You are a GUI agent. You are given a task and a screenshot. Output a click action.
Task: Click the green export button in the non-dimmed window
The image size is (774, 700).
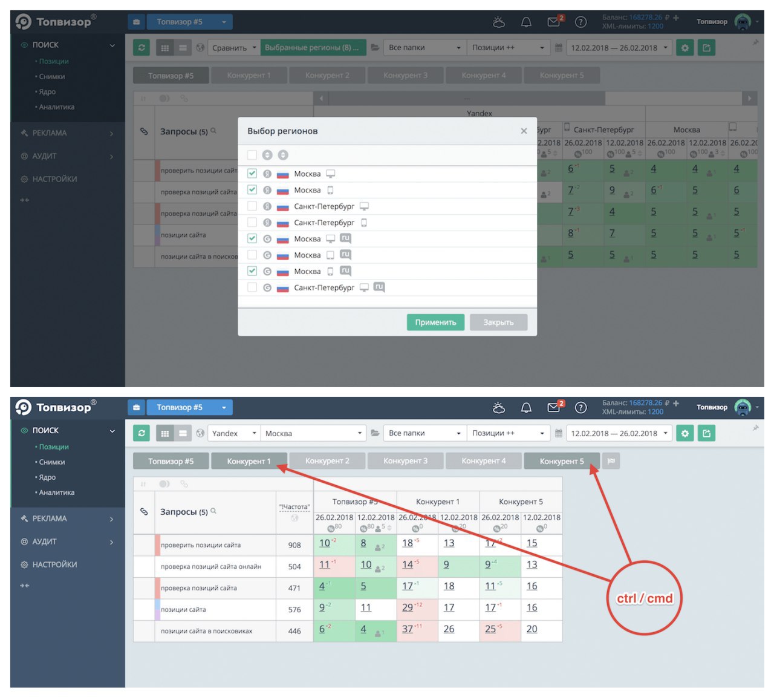706,433
